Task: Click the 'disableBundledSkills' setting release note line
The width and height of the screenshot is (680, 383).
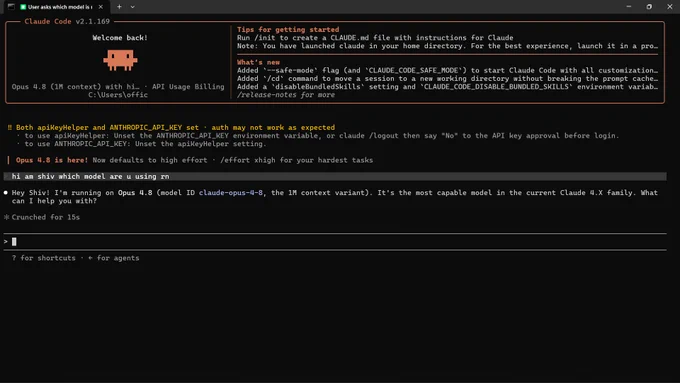Action: click(448, 86)
